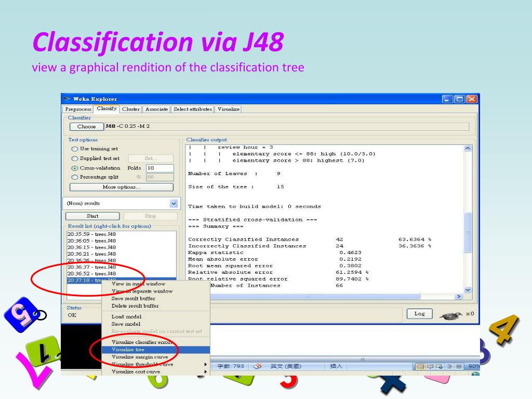Image resolution: width=532 pixels, height=399 pixels.
Task: Switch to the Visualize tab
Action: [229, 109]
